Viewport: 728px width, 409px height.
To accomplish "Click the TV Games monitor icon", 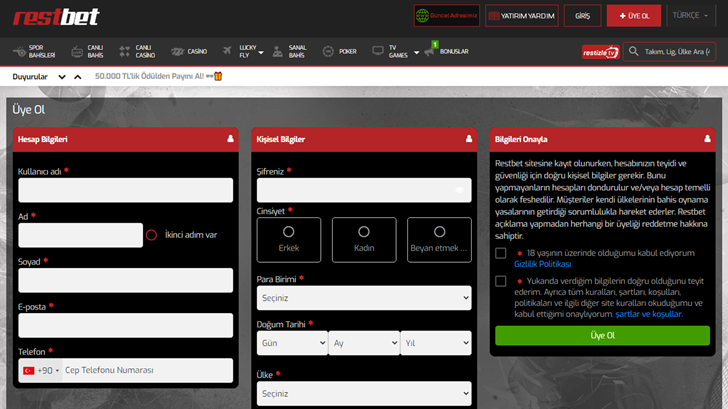I will 378,51.
